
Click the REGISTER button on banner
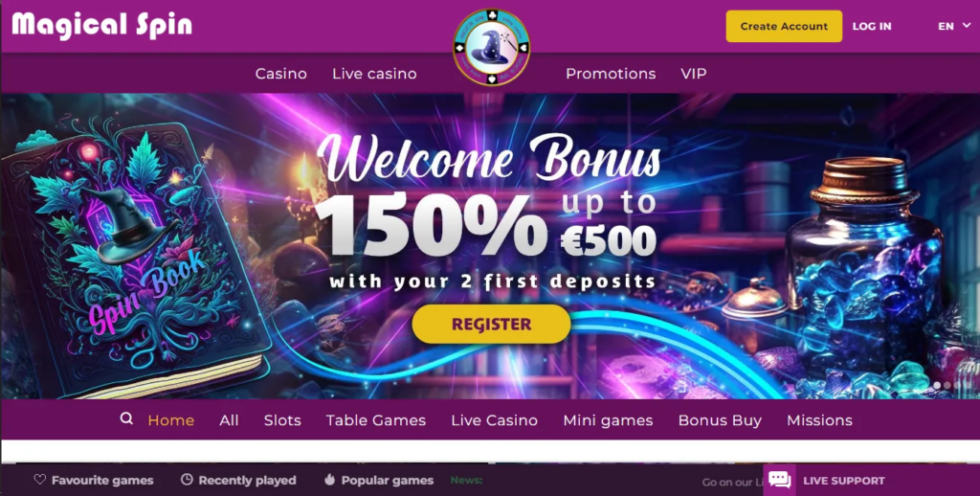[491, 324]
